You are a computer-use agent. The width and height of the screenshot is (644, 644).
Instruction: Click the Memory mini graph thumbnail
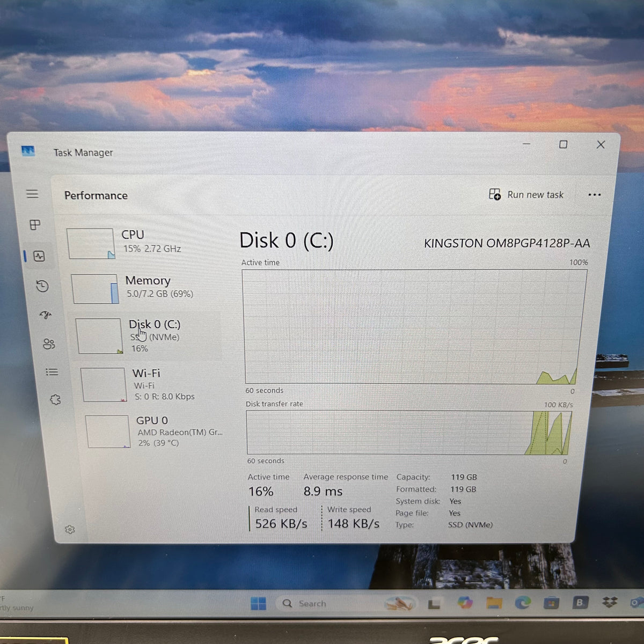point(95,289)
